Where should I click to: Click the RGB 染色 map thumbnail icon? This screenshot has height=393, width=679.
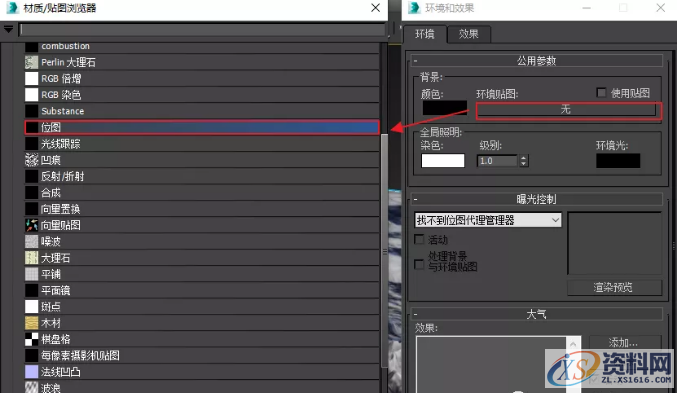(x=31, y=95)
